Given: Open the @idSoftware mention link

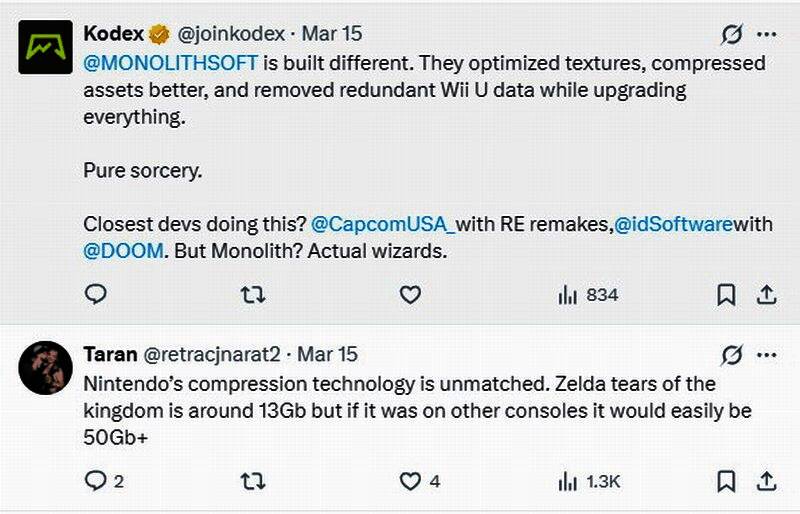Looking at the screenshot, I should click(x=674, y=225).
